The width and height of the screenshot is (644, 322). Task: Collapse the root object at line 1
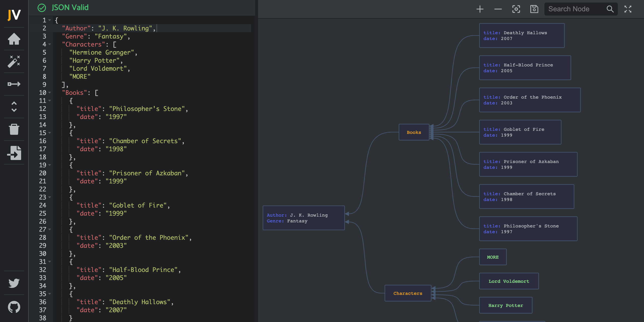pyautogui.click(x=50, y=20)
